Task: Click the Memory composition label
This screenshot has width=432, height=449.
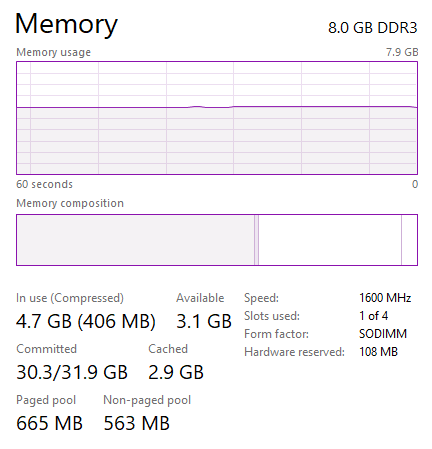Action: coord(70,203)
